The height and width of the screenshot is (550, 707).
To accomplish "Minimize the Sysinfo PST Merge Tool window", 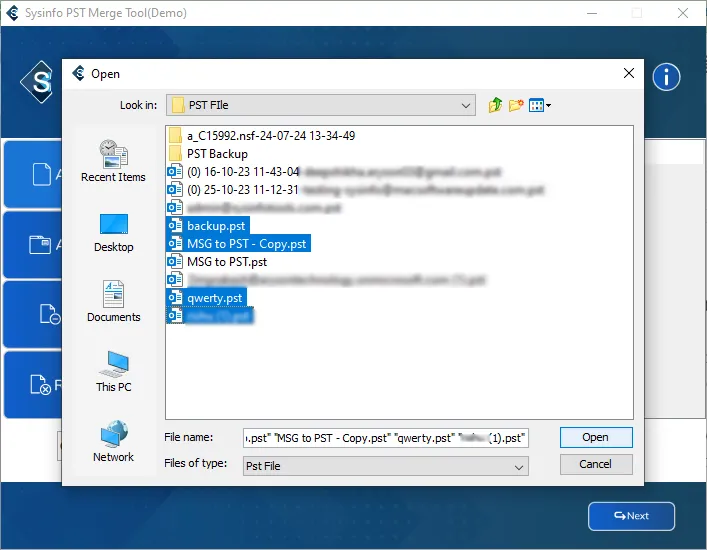I will click(592, 13).
